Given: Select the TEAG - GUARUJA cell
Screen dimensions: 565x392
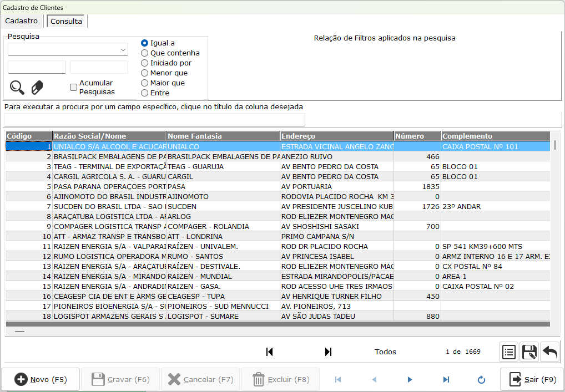Looking at the screenshot, I should click(224, 167).
